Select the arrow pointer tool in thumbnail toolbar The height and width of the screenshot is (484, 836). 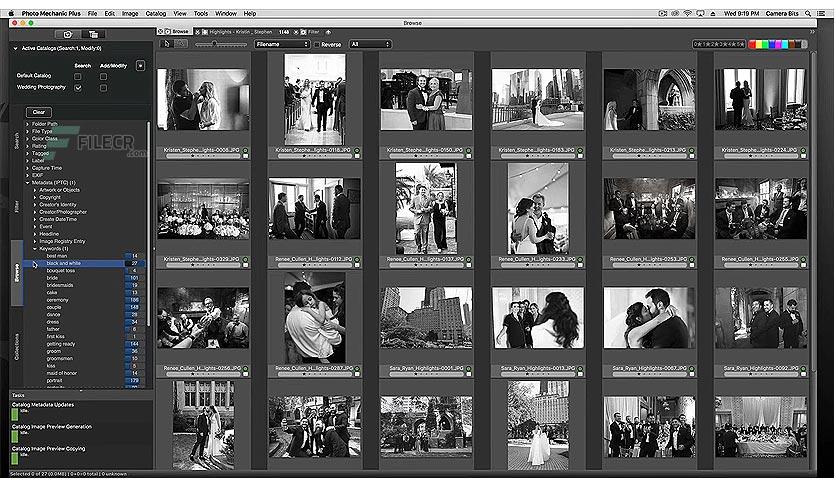pos(166,44)
